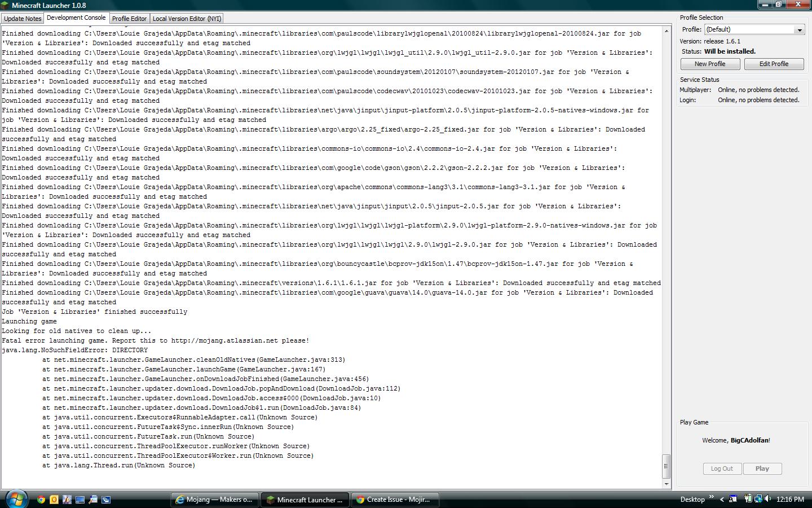This screenshot has height=508, width=812.
Task: Click the 'Welcome, BigCAdolfan!' text
Action: pos(736,440)
